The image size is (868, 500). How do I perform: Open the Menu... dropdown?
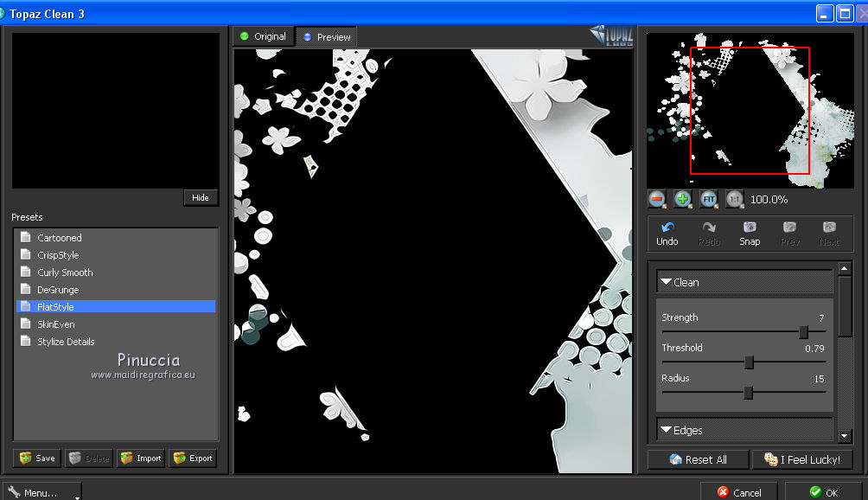pos(41,491)
